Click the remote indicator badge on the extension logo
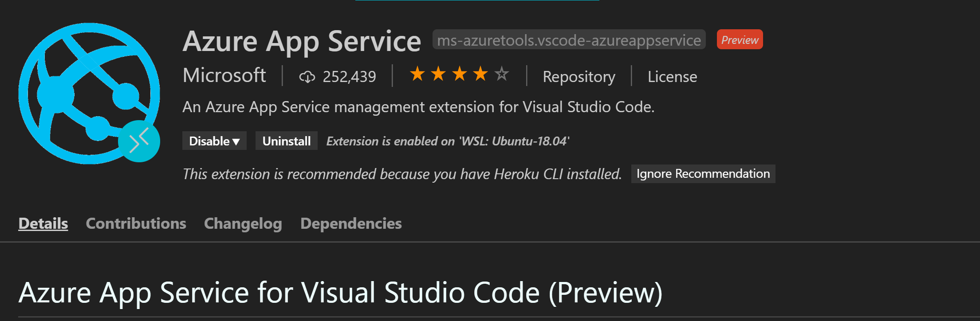Image resolution: width=980 pixels, height=321 pixels. click(139, 141)
